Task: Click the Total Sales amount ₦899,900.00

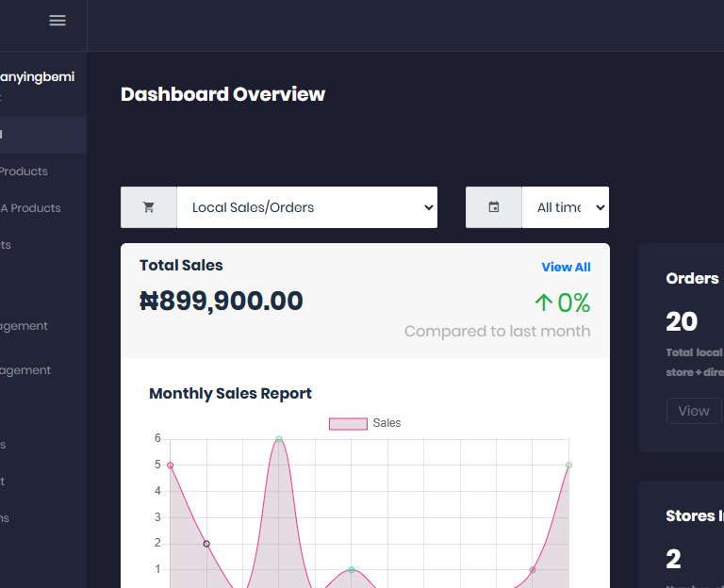Action: (222, 302)
